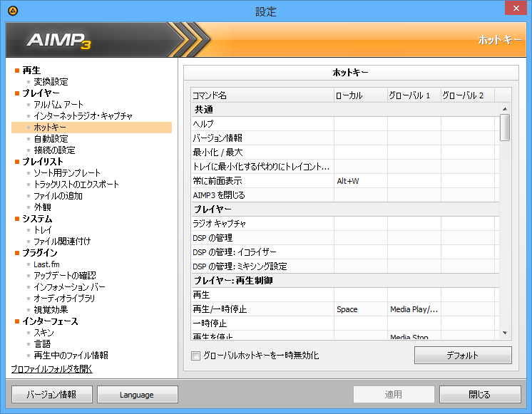This screenshot has width=532, height=414.
Task: Open インフォメーション バー settings
Action: coord(69,287)
